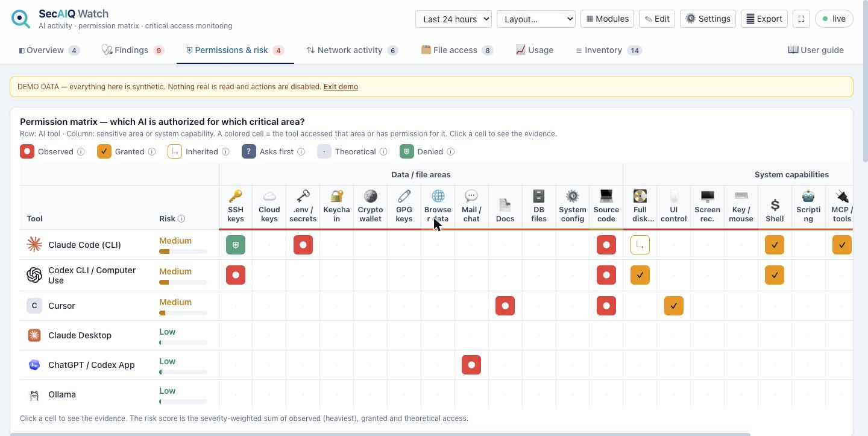Click info icon next to Denied legend
Viewport: 868px width, 436px height.
pos(451,152)
